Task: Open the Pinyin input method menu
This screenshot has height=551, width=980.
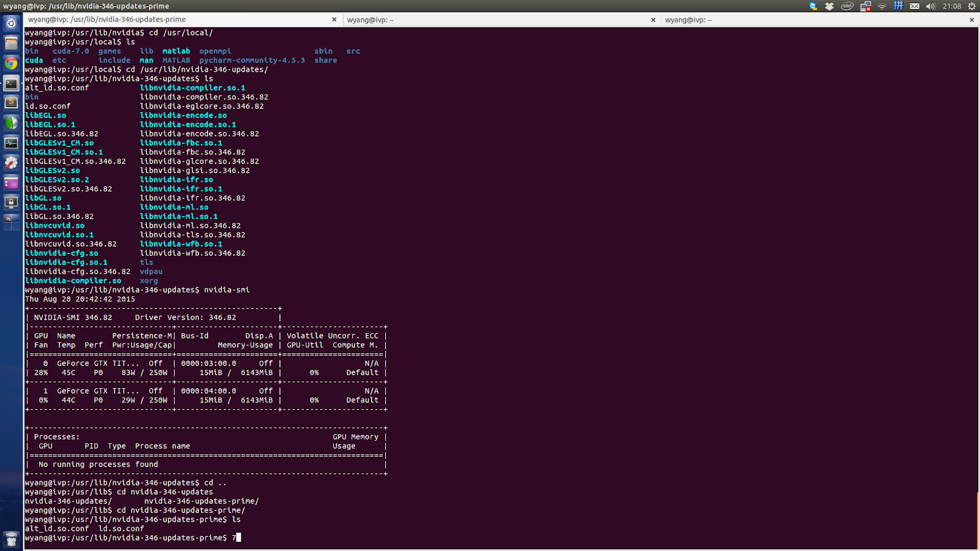Action: coord(899,6)
